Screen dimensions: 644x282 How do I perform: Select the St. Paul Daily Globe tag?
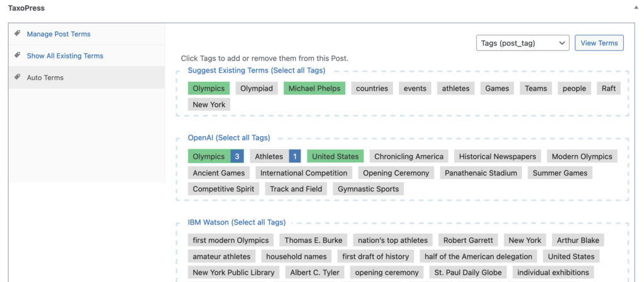coord(468,273)
